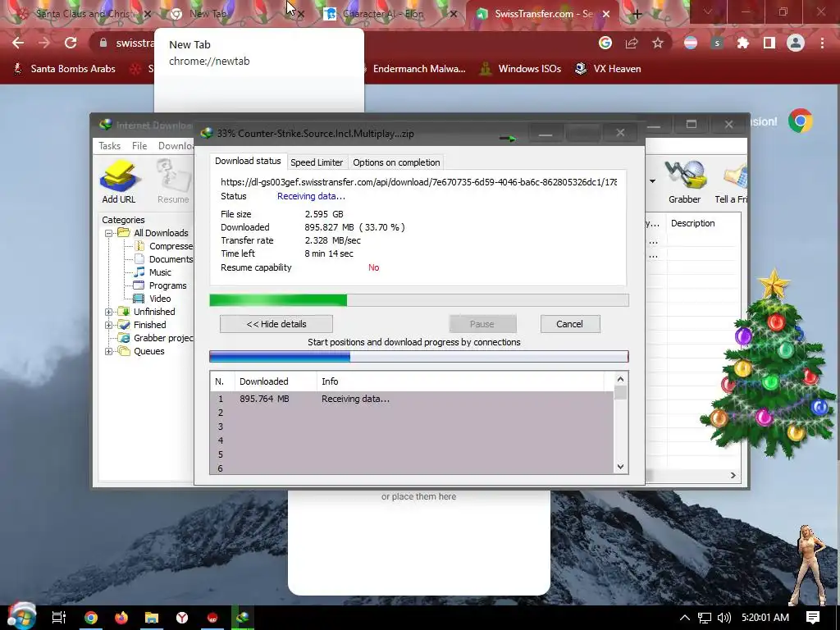Image resolution: width=840 pixels, height=630 pixels.
Task: Open the network icon in system tray
Action: coord(705,618)
